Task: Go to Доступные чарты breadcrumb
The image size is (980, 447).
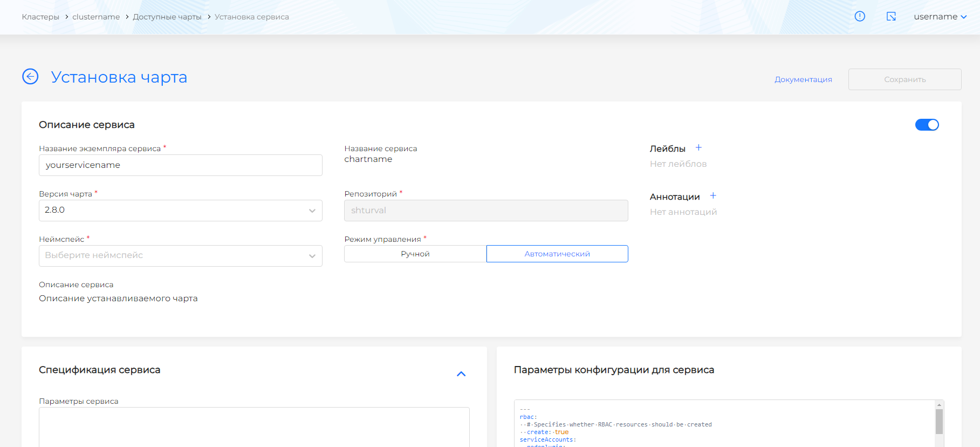Action: coord(167,17)
